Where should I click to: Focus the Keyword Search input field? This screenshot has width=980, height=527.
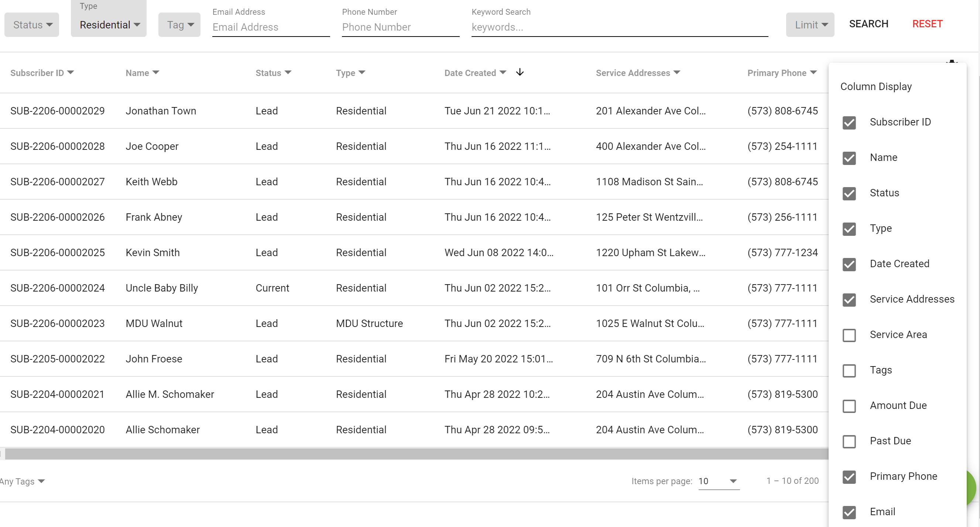[620, 27]
